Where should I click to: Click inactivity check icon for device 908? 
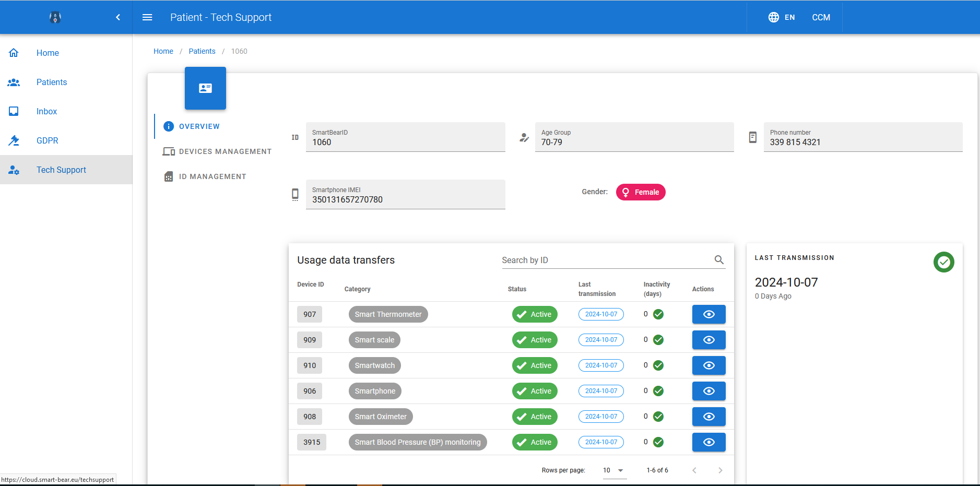coord(658,417)
